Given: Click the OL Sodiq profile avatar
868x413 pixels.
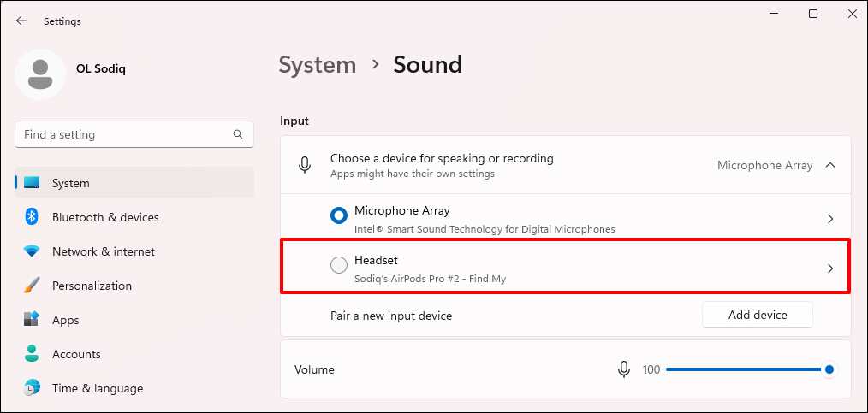Looking at the screenshot, I should (x=40, y=74).
